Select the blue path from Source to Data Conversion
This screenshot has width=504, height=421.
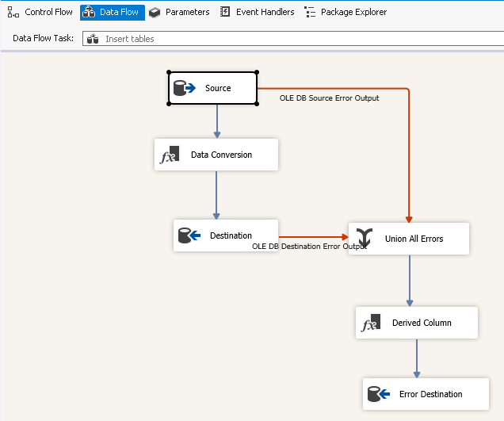coord(216,121)
